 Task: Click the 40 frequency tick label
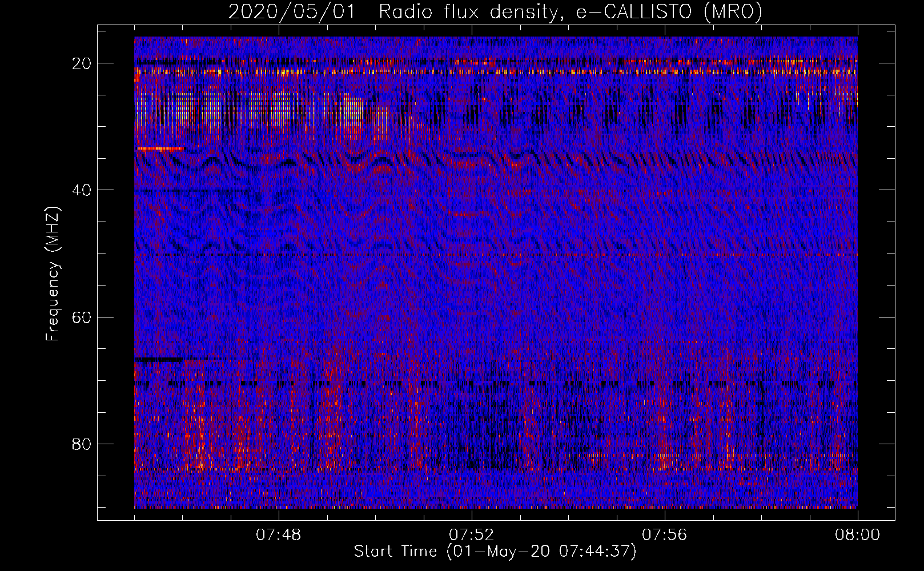tap(82, 190)
